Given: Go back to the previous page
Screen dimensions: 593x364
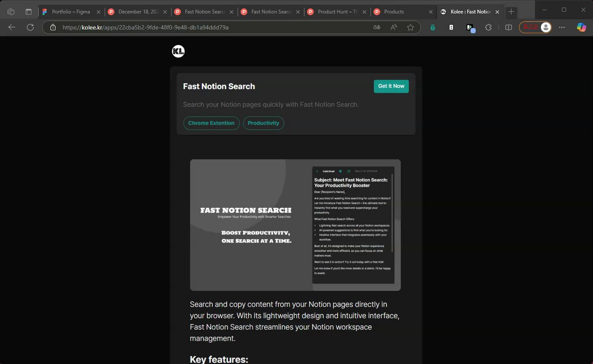Looking at the screenshot, I should click(x=12, y=27).
